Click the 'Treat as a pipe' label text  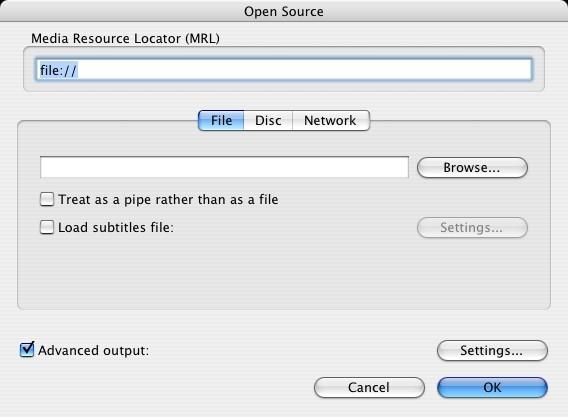168,200
